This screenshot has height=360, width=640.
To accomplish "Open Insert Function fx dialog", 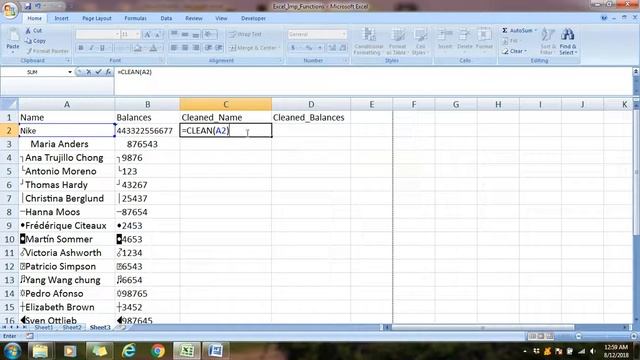I will 108,72.
